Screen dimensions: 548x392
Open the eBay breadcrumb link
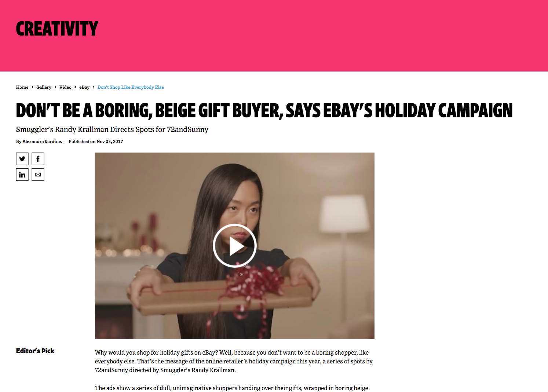point(84,87)
